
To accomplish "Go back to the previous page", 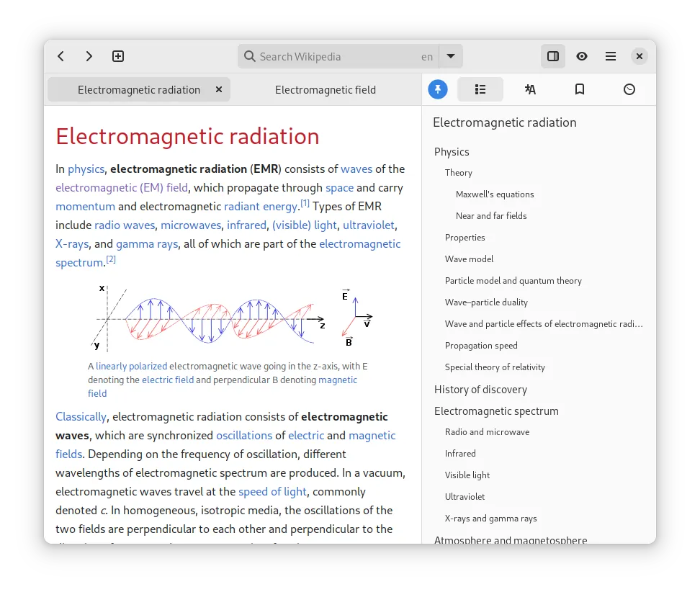I will [x=61, y=56].
